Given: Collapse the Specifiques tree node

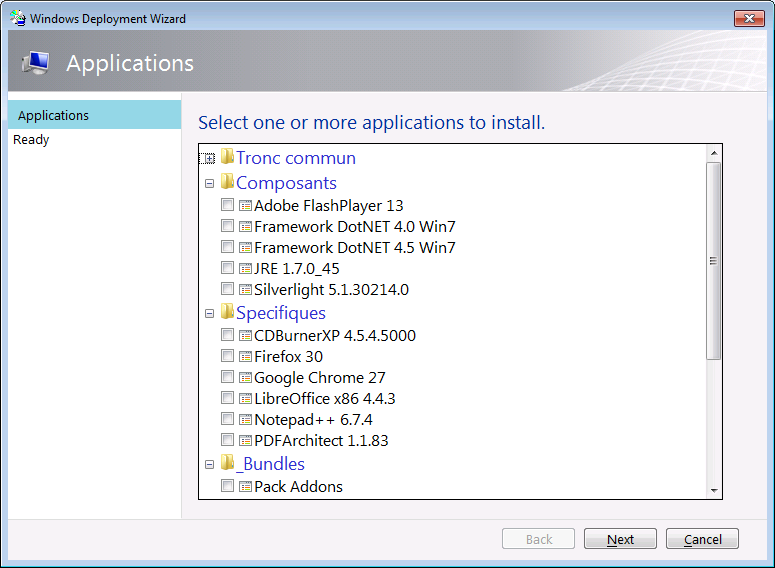Looking at the screenshot, I should click(x=209, y=313).
